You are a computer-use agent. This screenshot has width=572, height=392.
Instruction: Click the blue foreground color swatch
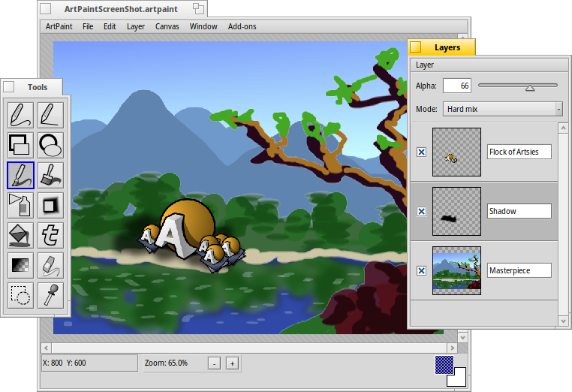tap(444, 364)
